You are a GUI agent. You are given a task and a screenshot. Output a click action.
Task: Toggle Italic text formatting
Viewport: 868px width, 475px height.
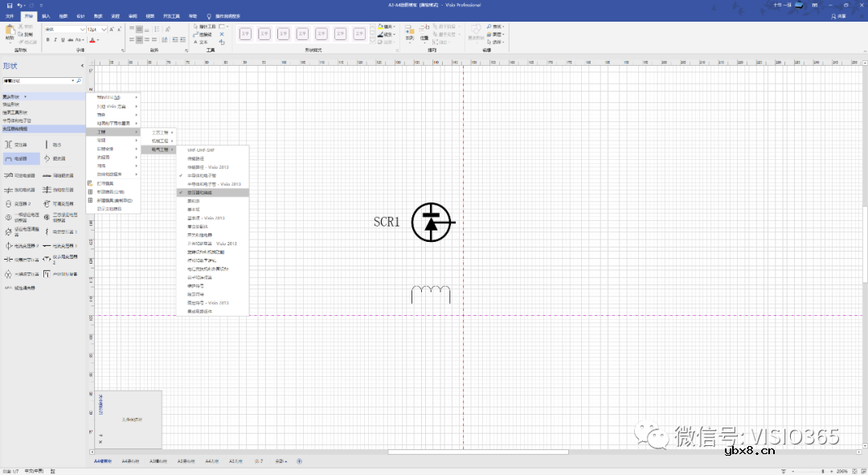(x=55, y=39)
